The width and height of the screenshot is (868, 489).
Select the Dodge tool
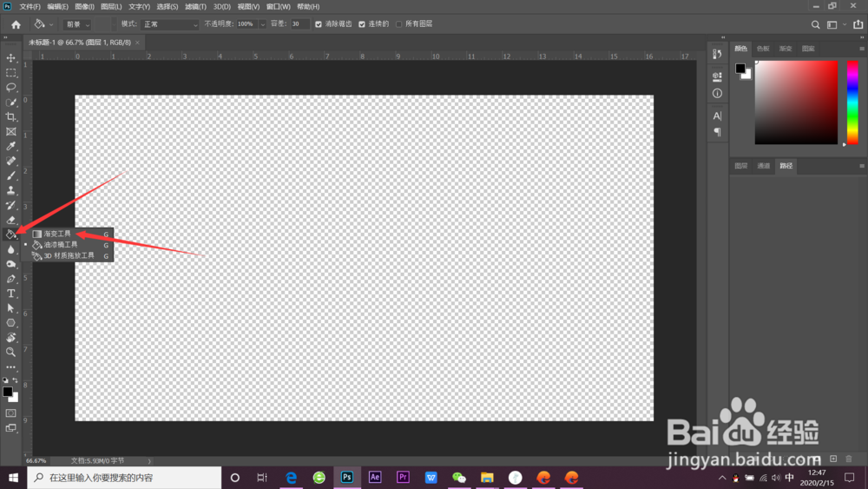(x=10, y=264)
